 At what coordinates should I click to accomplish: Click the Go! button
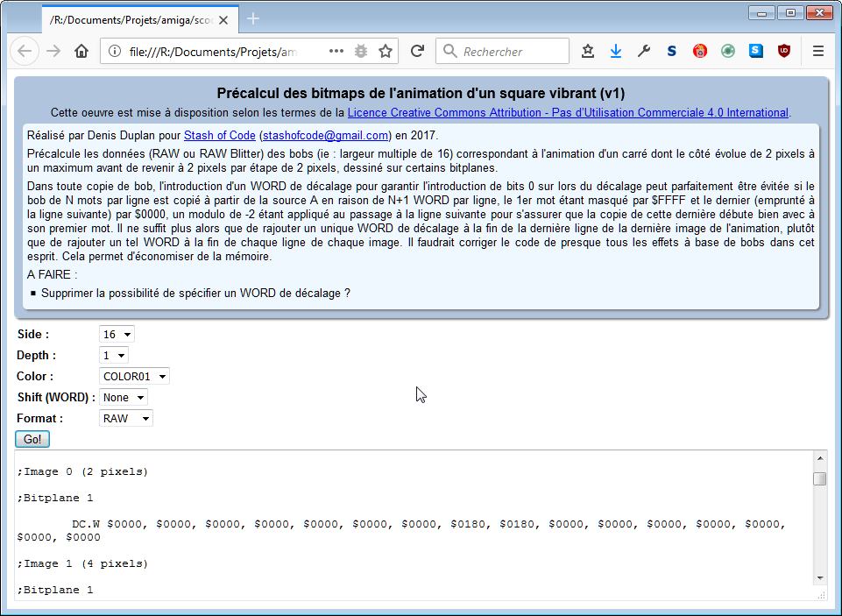[x=32, y=439]
